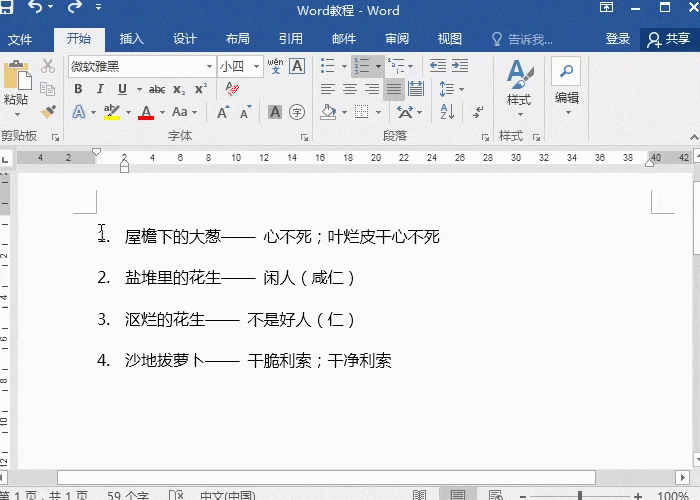The width and height of the screenshot is (700, 500).
Task: Click the Justify alignment icon
Action: (394, 89)
